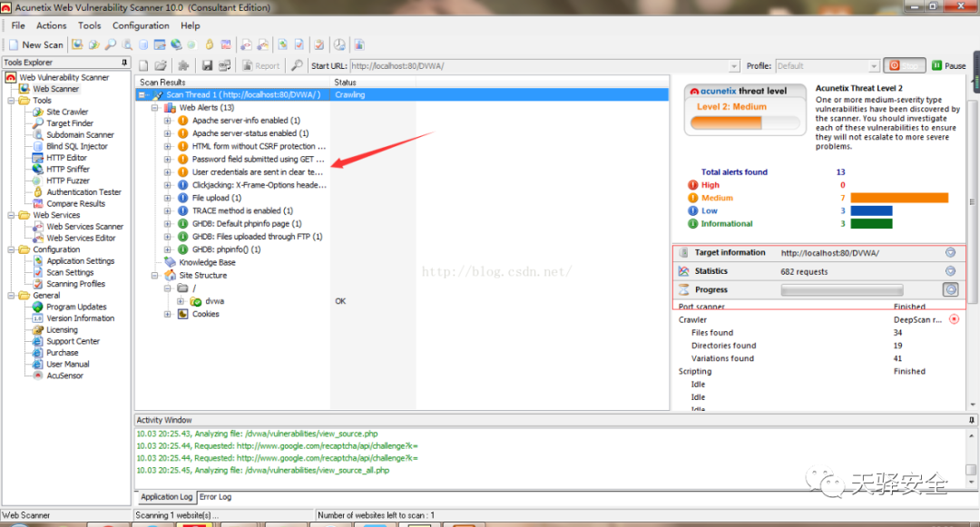Click the Stop scan button
Screen dimensions: 980x527
pos(904,65)
